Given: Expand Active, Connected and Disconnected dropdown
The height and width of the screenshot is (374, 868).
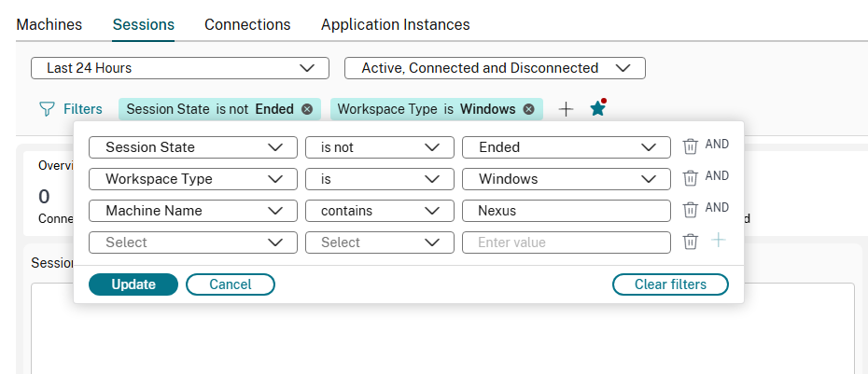Looking at the screenshot, I should pos(495,68).
